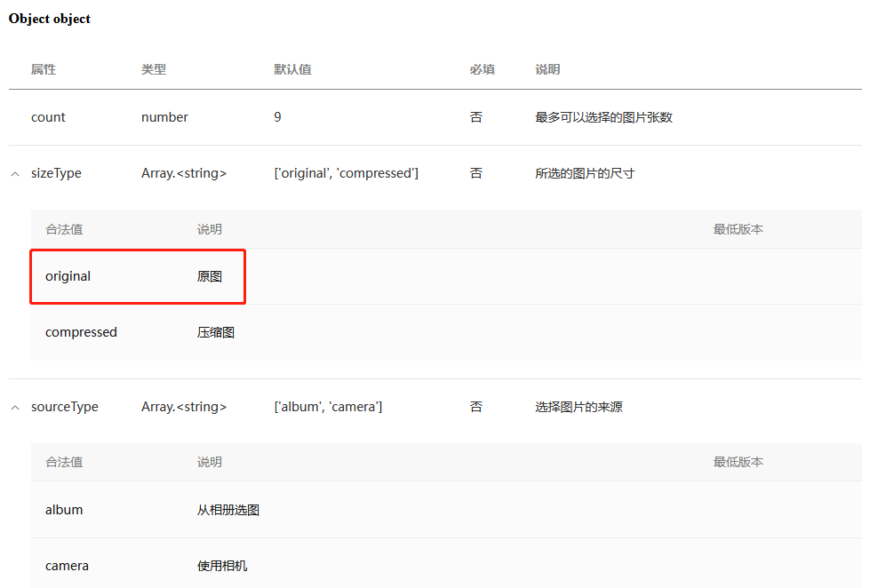
Task: Click the 'sourceType' property name
Action: pyautogui.click(x=64, y=407)
